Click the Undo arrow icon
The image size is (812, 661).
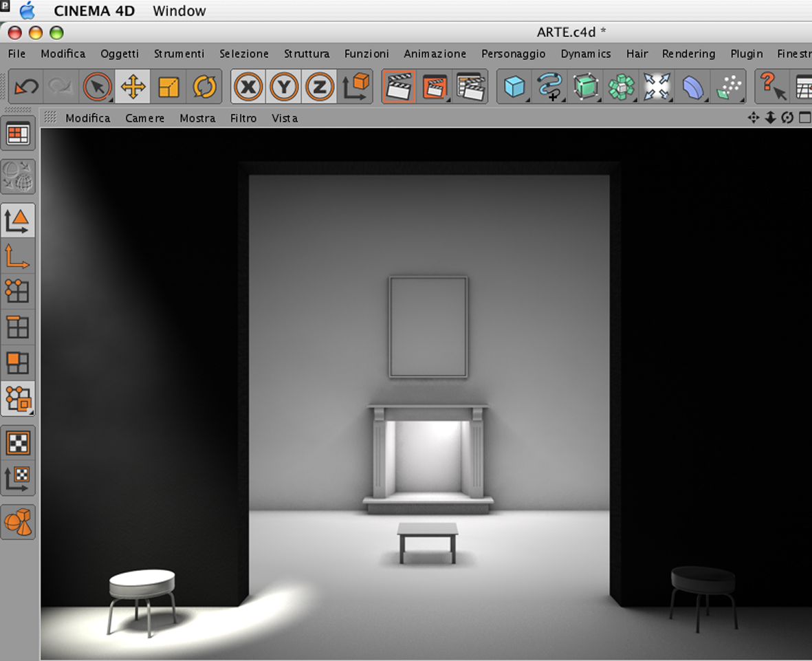click(26, 87)
